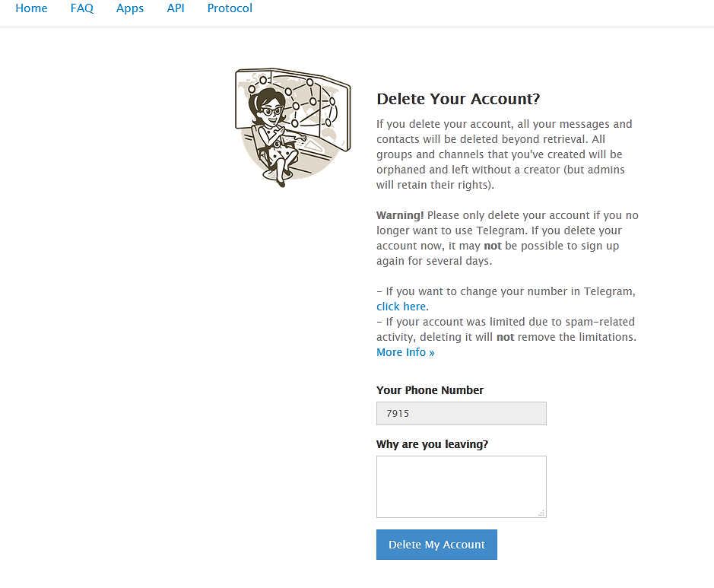
Task: Go to the FAQ page
Action: tap(82, 8)
